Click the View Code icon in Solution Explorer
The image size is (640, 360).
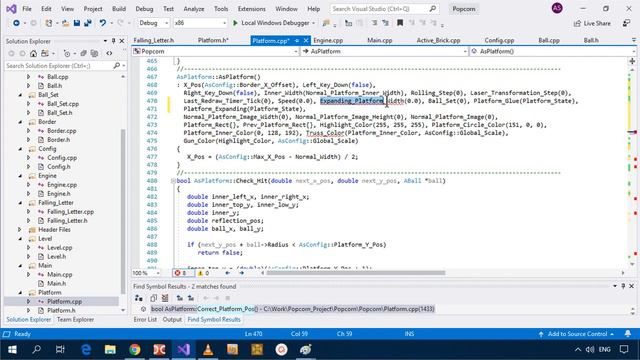[109, 53]
